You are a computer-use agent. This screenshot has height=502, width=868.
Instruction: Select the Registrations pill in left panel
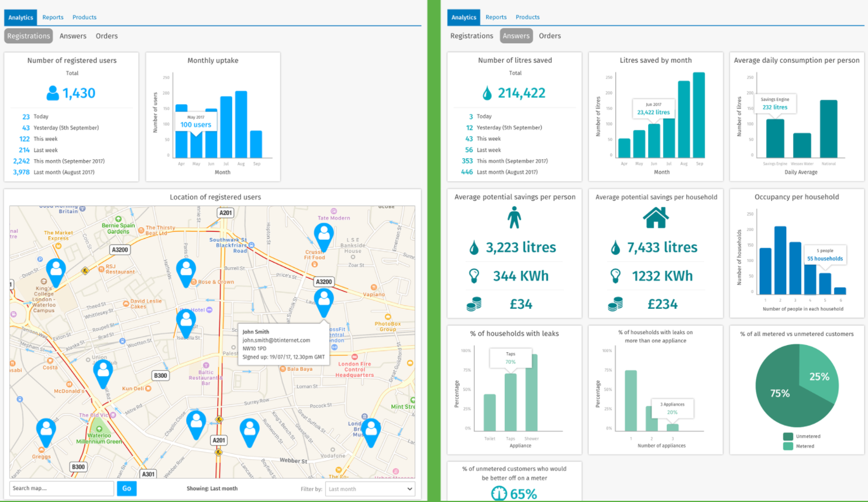[29, 36]
